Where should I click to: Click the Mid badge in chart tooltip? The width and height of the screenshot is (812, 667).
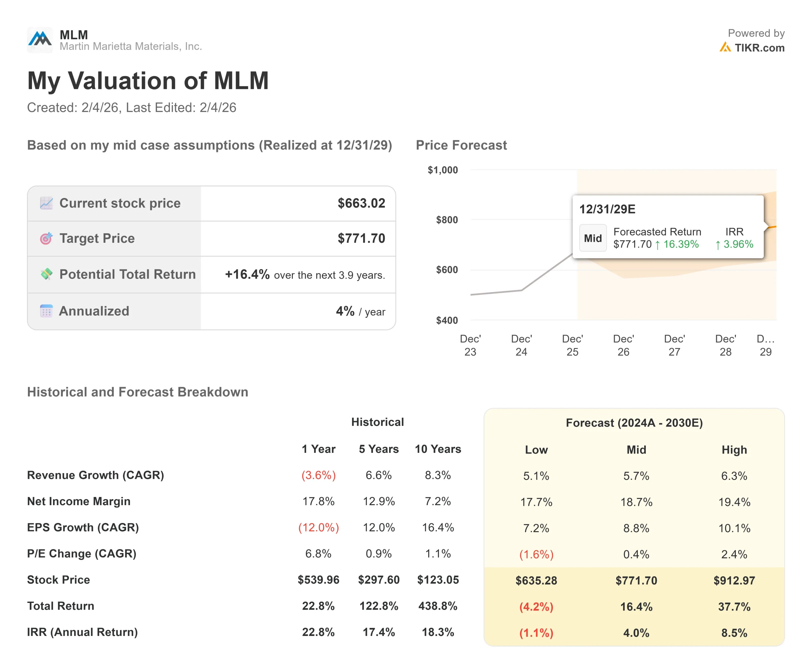tap(593, 238)
